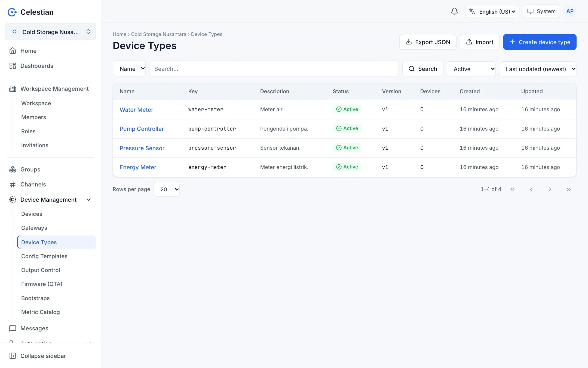Click the Search button with magnifier
The width and height of the screenshot is (588, 368).
tap(423, 69)
